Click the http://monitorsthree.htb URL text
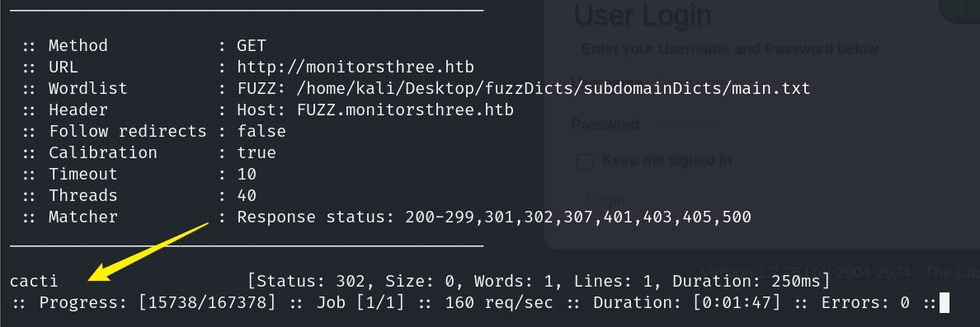Image resolution: width=980 pixels, height=327 pixels. coord(355,68)
